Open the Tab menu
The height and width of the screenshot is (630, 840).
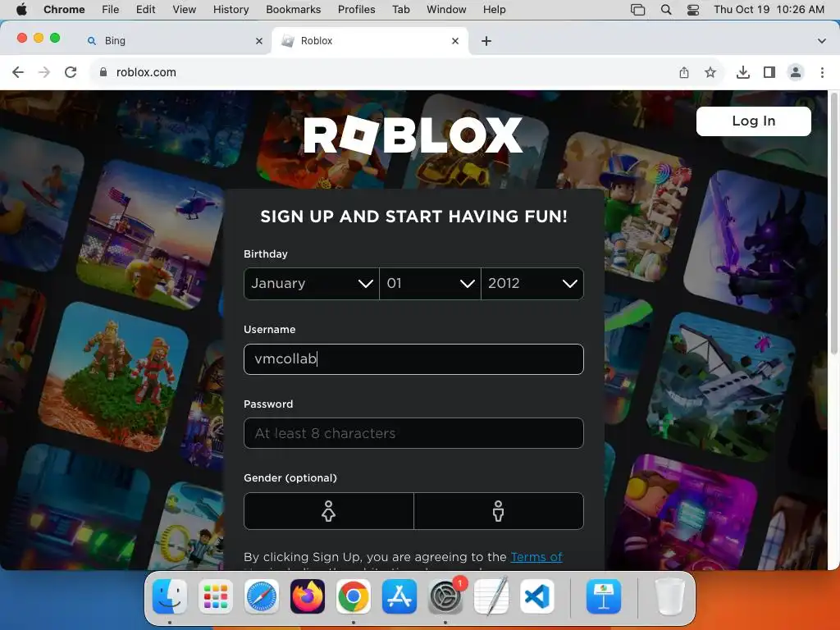400,10
